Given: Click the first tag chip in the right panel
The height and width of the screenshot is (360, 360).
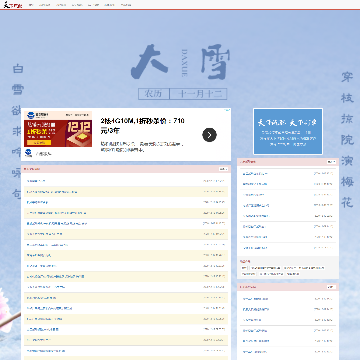Looking at the screenshot, I should pyautogui.click(x=244, y=268).
